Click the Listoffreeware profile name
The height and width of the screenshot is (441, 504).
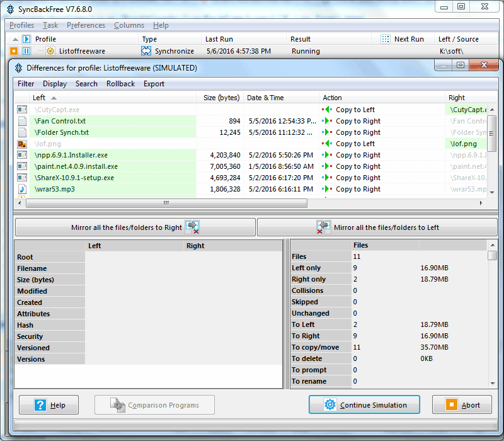click(82, 51)
